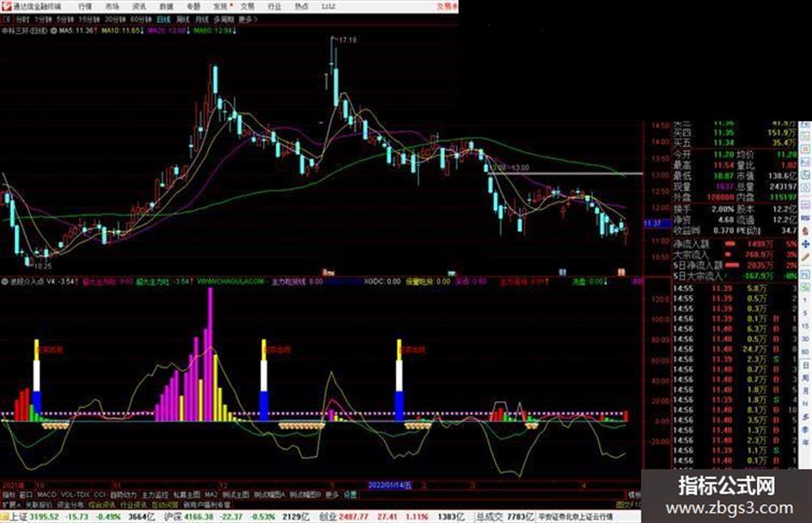The height and width of the screenshot is (523, 812).
Task: Click the money bag icon in sidebar
Action: pos(805,231)
